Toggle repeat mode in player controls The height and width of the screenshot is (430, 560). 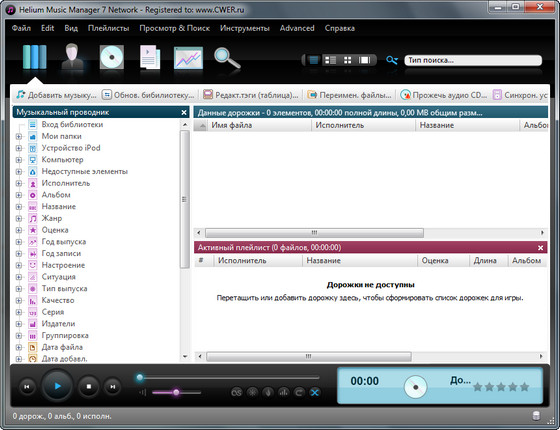(x=299, y=392)
